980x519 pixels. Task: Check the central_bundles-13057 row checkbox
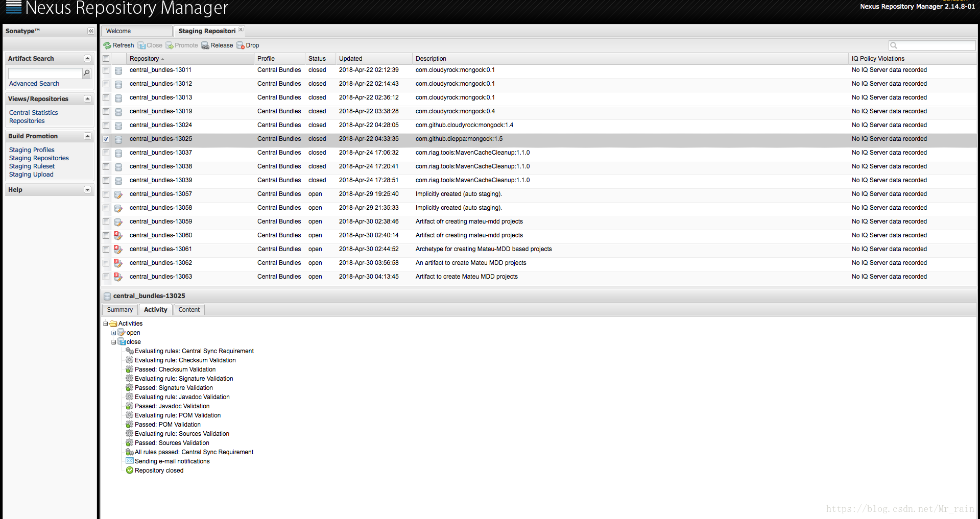(x=106, y=194)
